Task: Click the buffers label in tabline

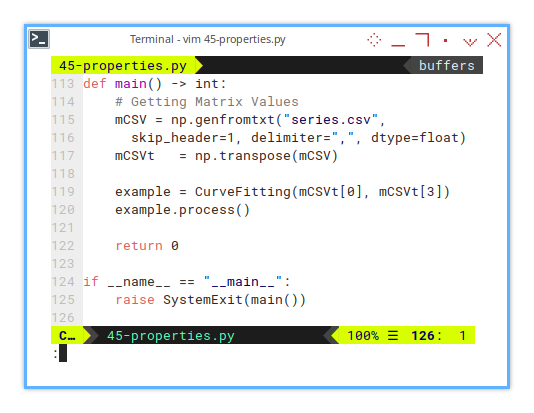Action: coord(446,65)
